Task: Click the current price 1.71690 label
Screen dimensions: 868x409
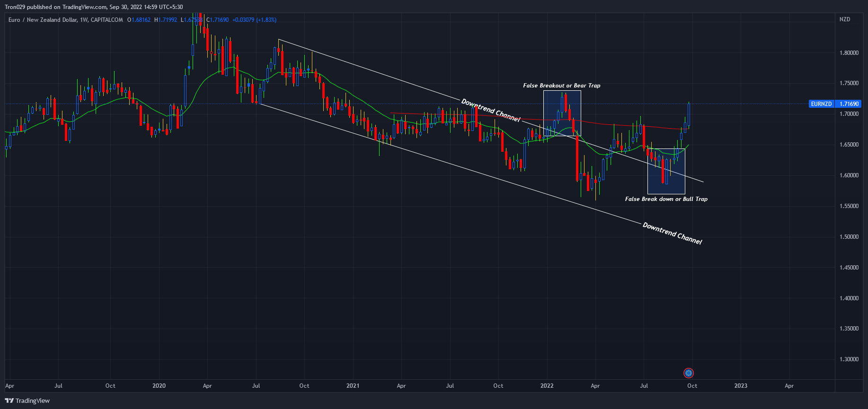Action: [x=849, y=104]
